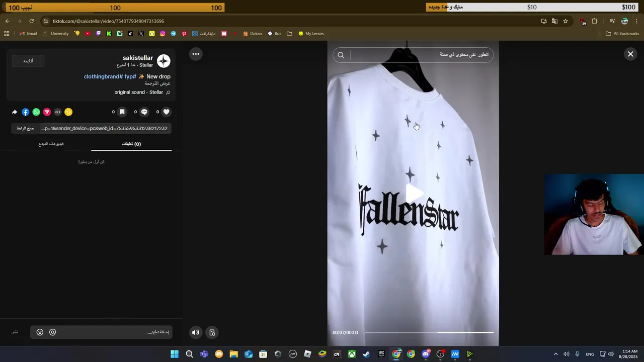Viewport: 644px width, 362px height.
Task: Mute the video with speaker icon
Action: (x=196, y=332)
